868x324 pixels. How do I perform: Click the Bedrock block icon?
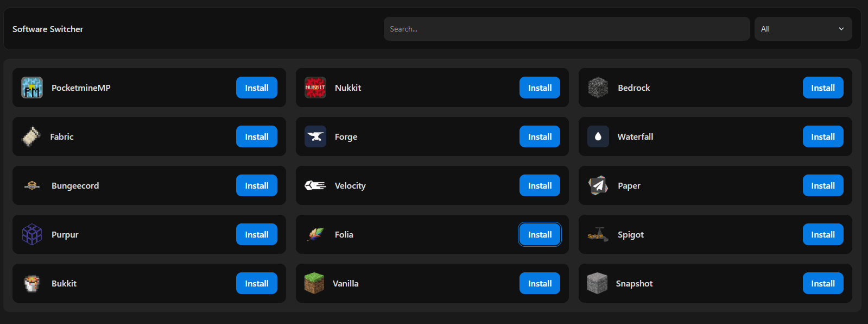tap(598, 88)
